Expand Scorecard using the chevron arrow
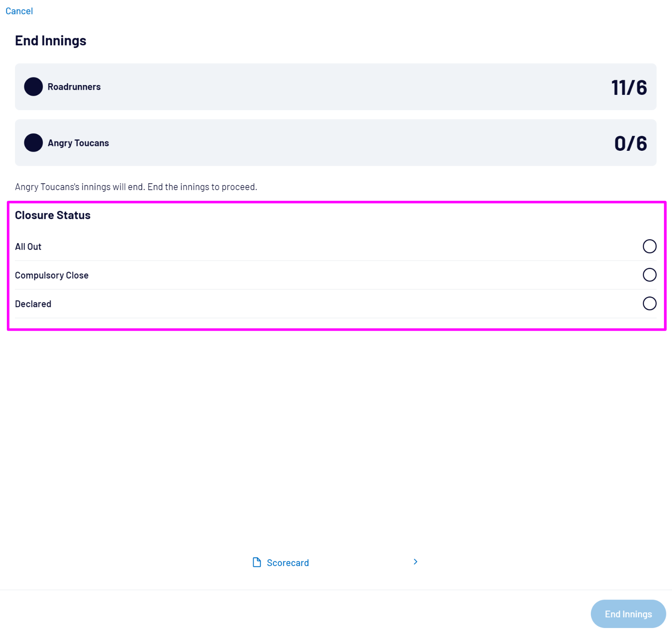This screenshot has width=672, height=634. click(x=416, y=562)
